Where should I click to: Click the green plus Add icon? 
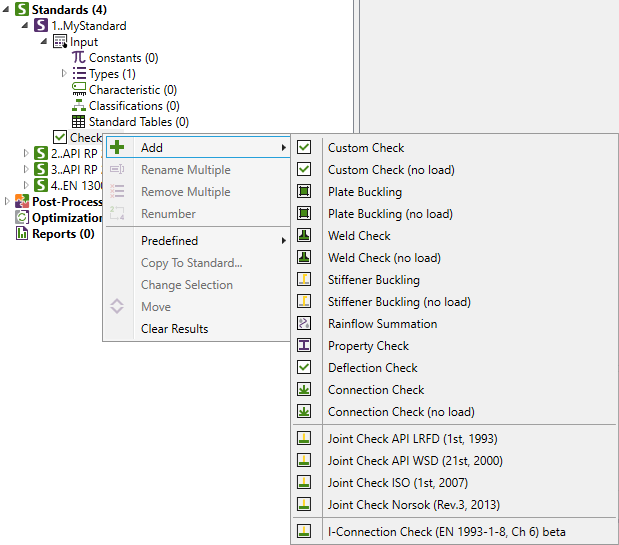117,147
